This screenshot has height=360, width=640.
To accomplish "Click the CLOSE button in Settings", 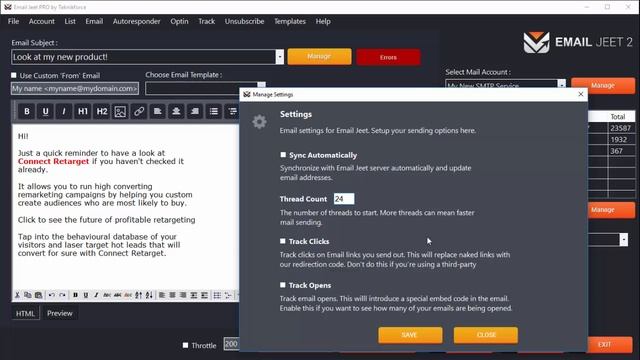I will click(486, 335).
